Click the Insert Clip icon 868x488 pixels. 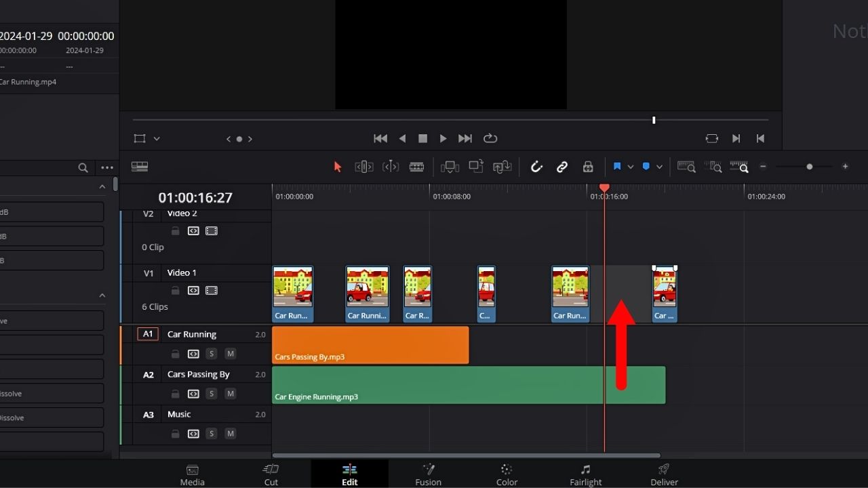click(450, 166)
